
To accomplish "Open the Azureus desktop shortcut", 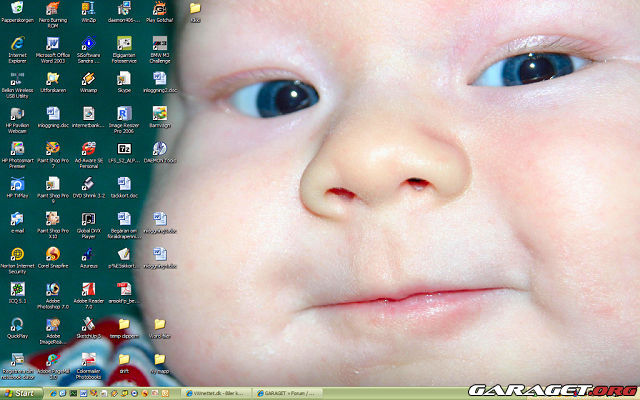I will pos(88,255).
